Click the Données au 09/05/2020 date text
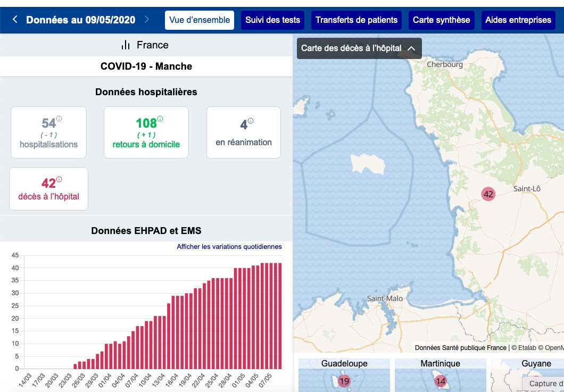Image resolution: width=564 pixels, height=392 pixels. [x=80, y=20]
